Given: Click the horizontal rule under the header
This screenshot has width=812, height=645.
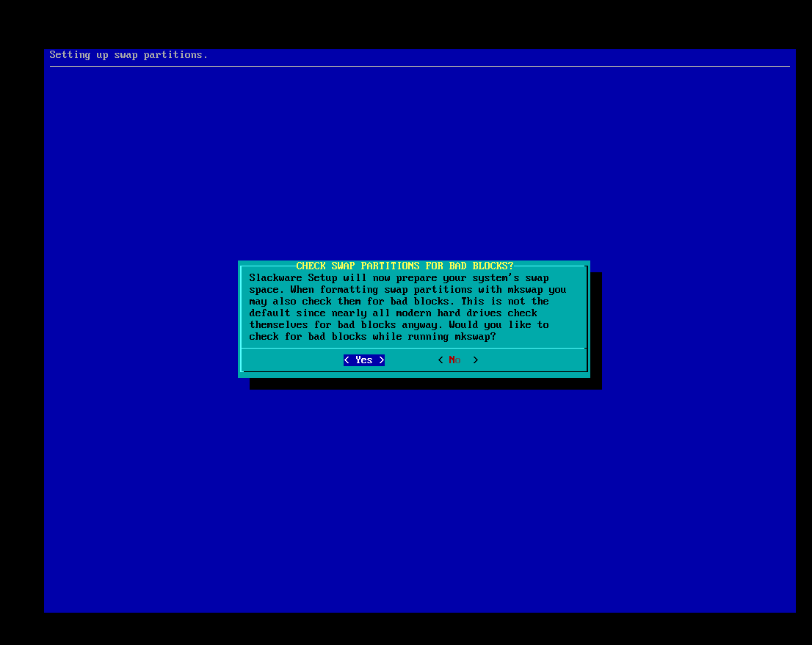Looking at the screenshot, I should pos(419,67).
